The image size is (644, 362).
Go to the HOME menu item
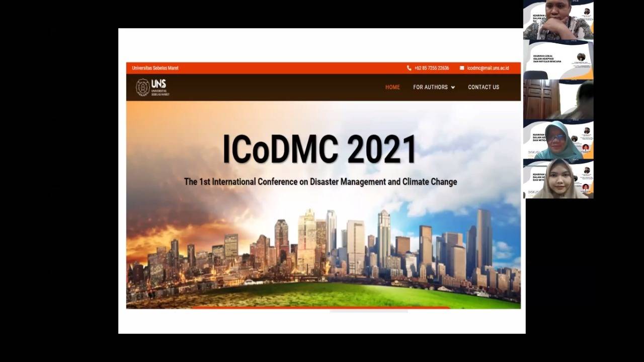click(392, 87)
